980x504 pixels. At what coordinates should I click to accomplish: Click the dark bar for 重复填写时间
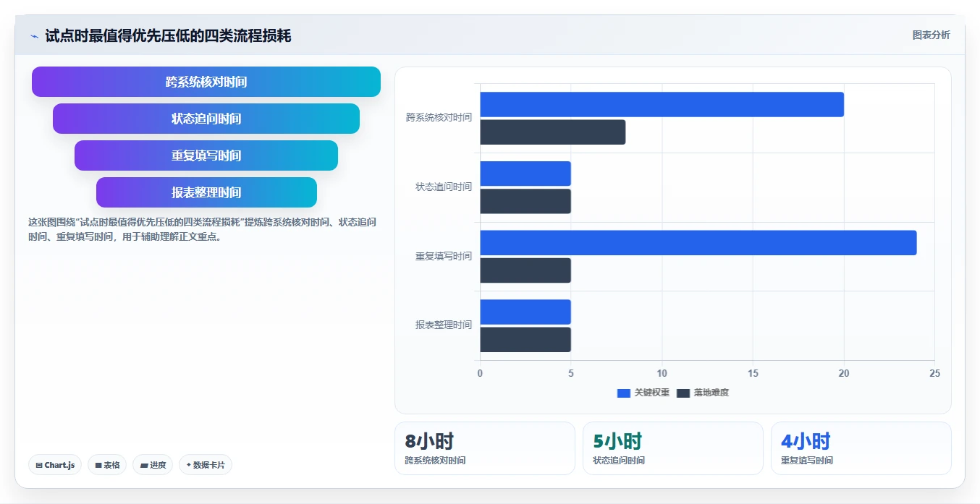525,270
